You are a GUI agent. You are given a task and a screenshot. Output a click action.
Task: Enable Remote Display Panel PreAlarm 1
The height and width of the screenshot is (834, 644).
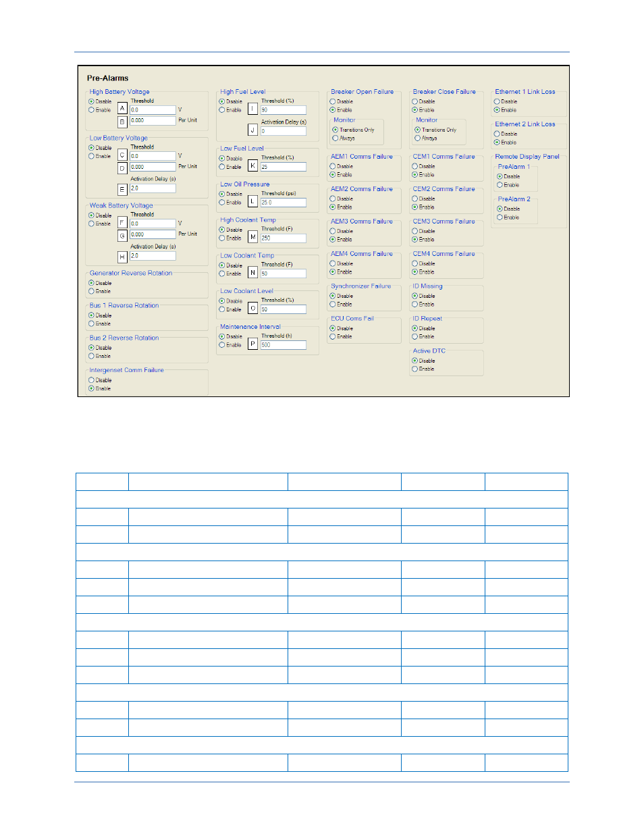click(x=500, y=185)
